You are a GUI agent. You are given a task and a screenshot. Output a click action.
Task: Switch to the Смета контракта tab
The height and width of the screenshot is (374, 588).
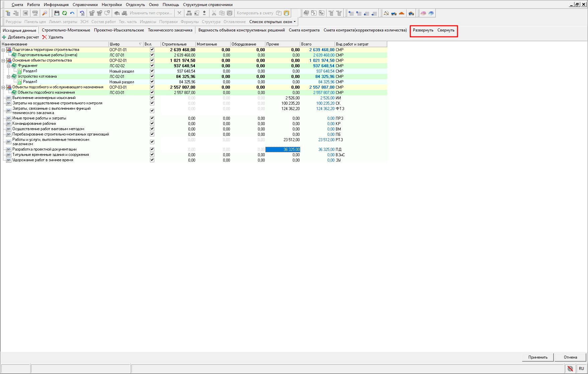pos(304,30)
